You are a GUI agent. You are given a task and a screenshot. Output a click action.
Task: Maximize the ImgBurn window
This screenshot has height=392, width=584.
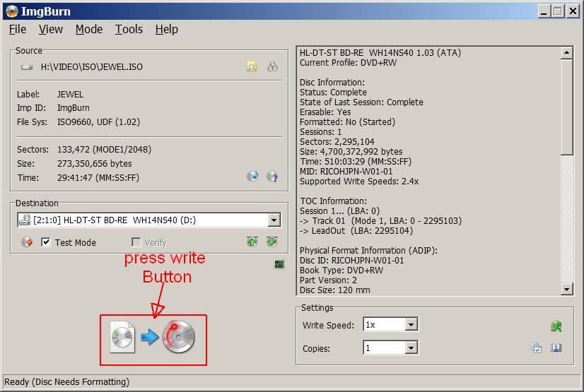tap(558, 11)
